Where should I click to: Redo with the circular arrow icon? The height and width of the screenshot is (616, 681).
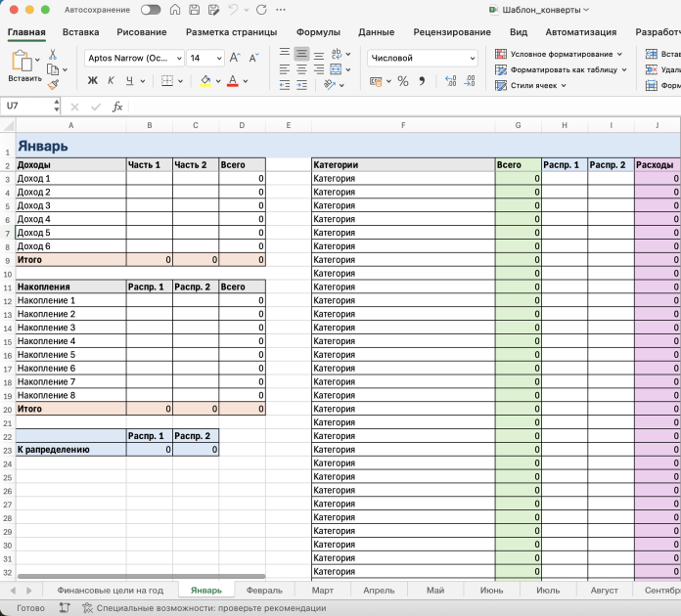click(261, 10)
